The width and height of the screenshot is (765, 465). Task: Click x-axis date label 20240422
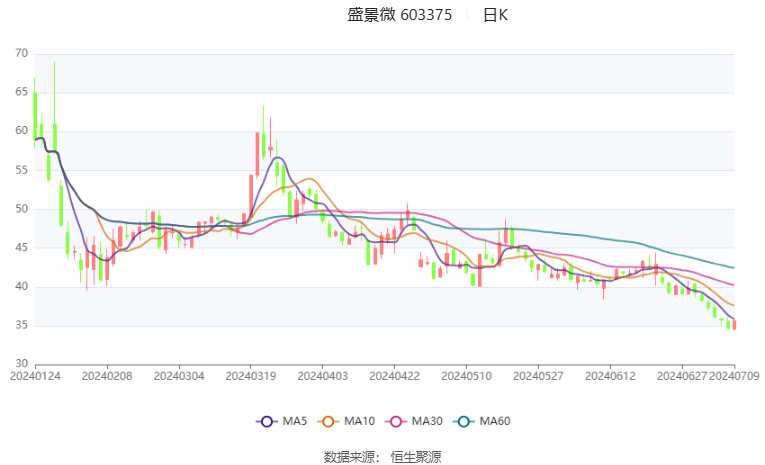click(395, 376)
